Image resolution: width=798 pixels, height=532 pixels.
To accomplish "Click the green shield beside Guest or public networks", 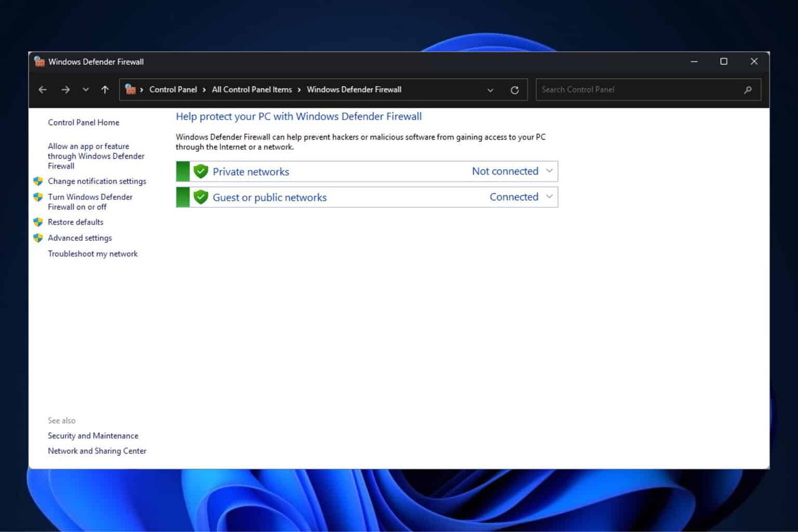I will click(x=201, y=197).
